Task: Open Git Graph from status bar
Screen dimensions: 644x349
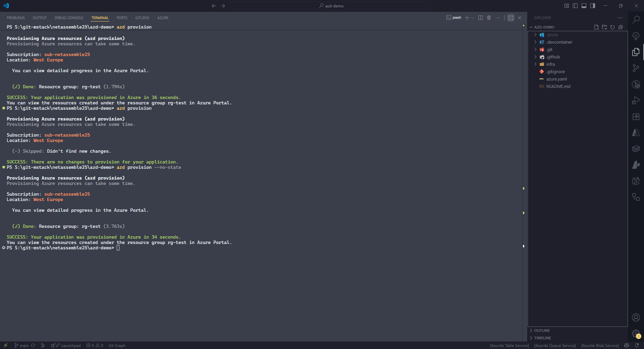Action: click(117, 346)
